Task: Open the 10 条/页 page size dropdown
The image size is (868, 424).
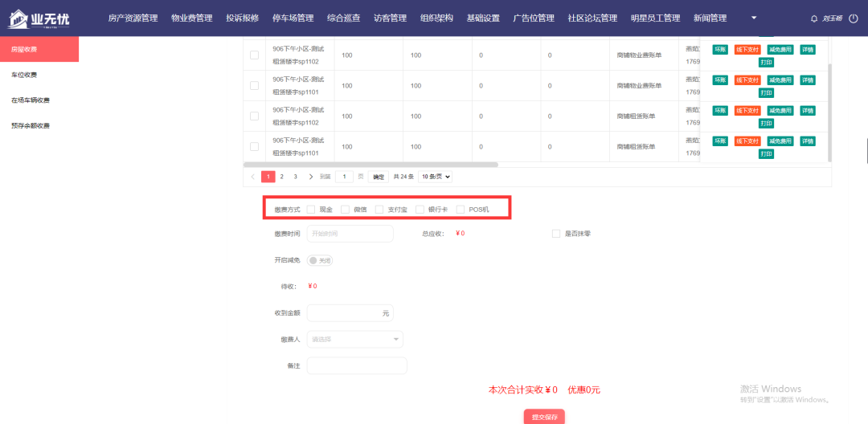Action: coord(435,177)
